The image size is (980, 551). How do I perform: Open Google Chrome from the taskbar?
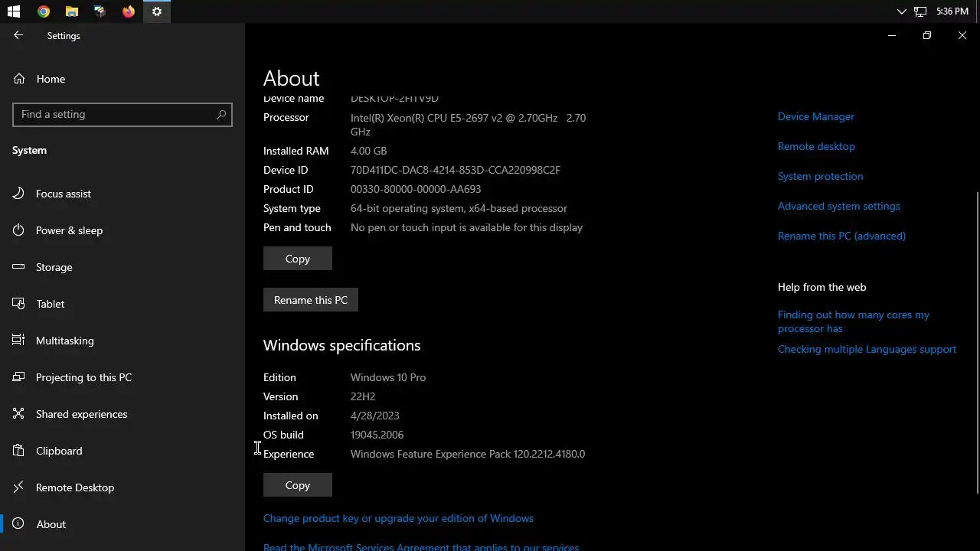coord(44,11)
